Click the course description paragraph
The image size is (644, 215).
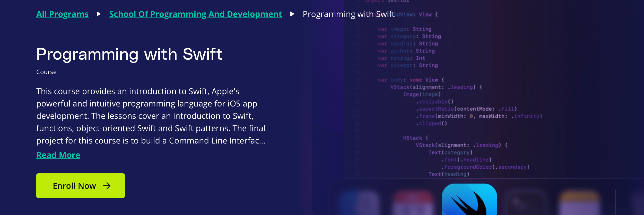point(151,116)
